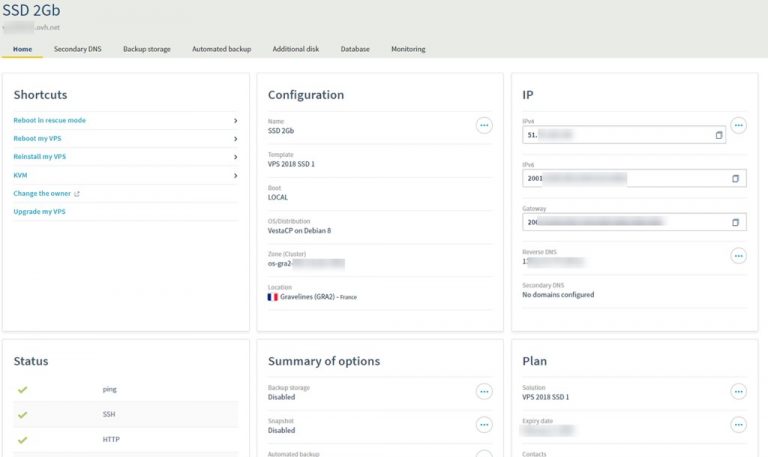
Task: Click the green checkmark next to ping
Action: tap(22, 390)
